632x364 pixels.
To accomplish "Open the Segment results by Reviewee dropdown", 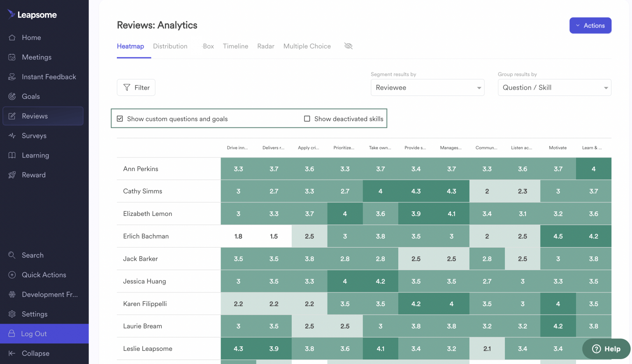I will pos(427,87).
